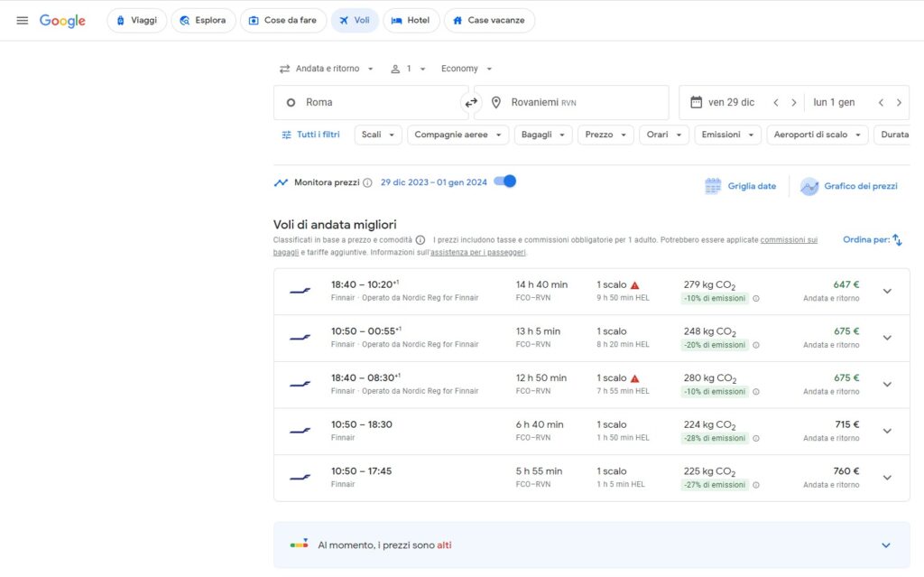This screenshot has width=924, height=577.
Task: Expand the 10:50 – 00:55 flight details
Action: click(887, 338)
